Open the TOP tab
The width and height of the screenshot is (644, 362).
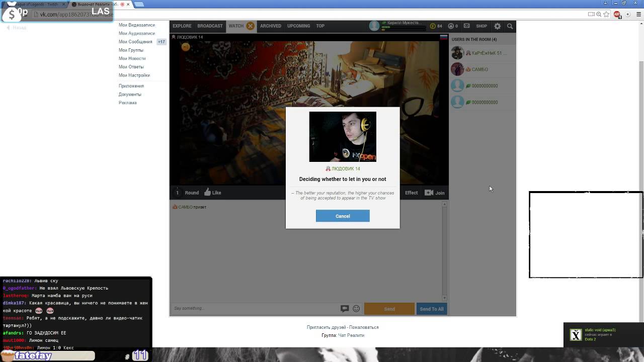pos(320,26)
